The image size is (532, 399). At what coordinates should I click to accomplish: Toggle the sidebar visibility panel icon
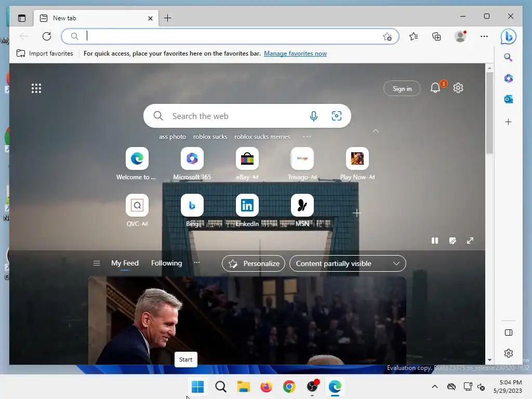(x=509, y=332)
